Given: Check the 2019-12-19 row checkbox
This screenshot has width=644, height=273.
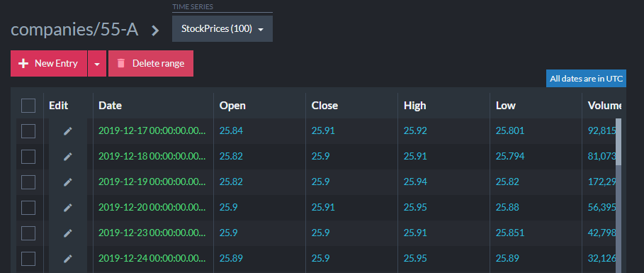Looking at the screenshot, I should pyautogui.click(x=28, y=182).
